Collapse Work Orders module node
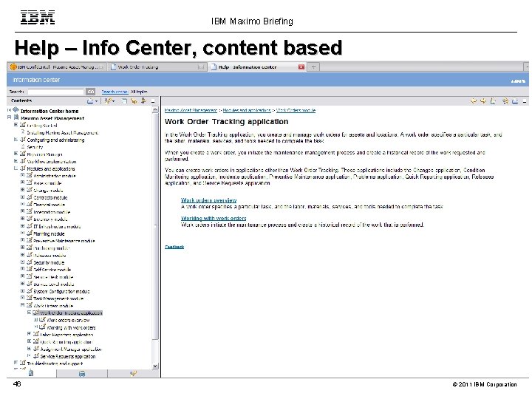The image size is (532, 399). tap(22, 305)
